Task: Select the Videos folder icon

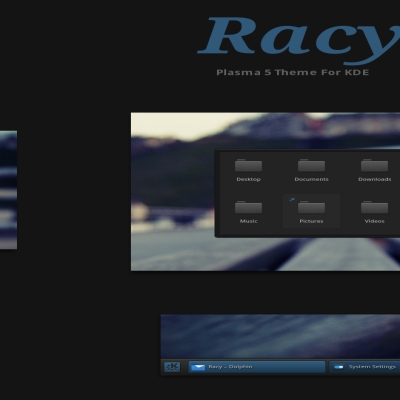Action: 374,207
